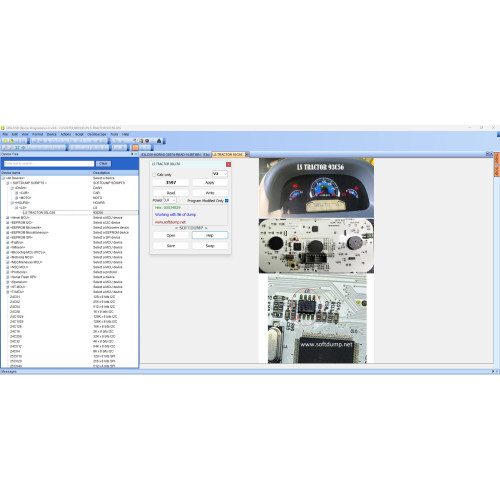Collapse the LS tree node
The image size is (500, 500).
tap(17, 208)
